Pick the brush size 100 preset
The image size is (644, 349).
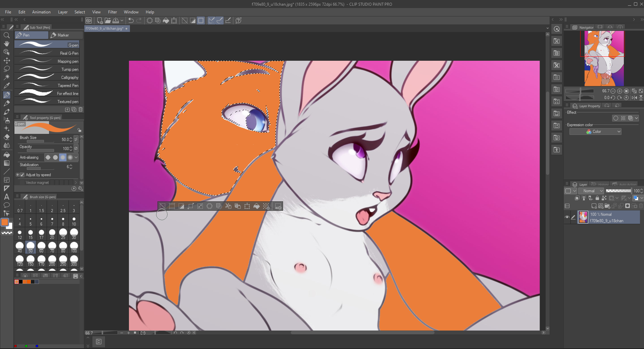74,247
